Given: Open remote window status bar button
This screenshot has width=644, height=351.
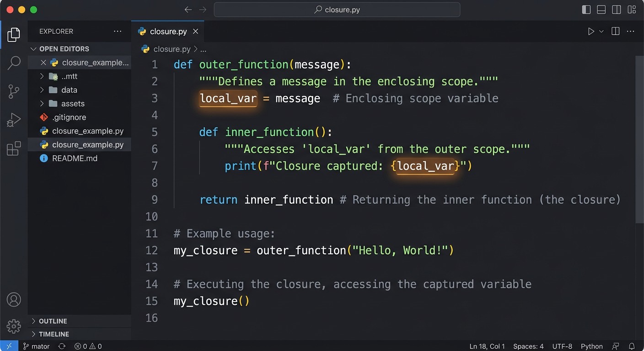Looking at the screenshot, I should tap(9, 346).
